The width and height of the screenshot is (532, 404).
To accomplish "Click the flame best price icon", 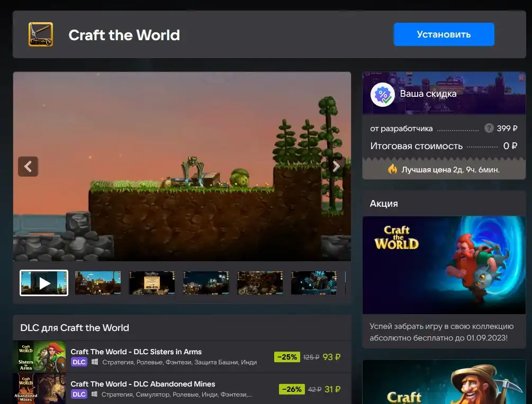I will [x=393, y=169].
